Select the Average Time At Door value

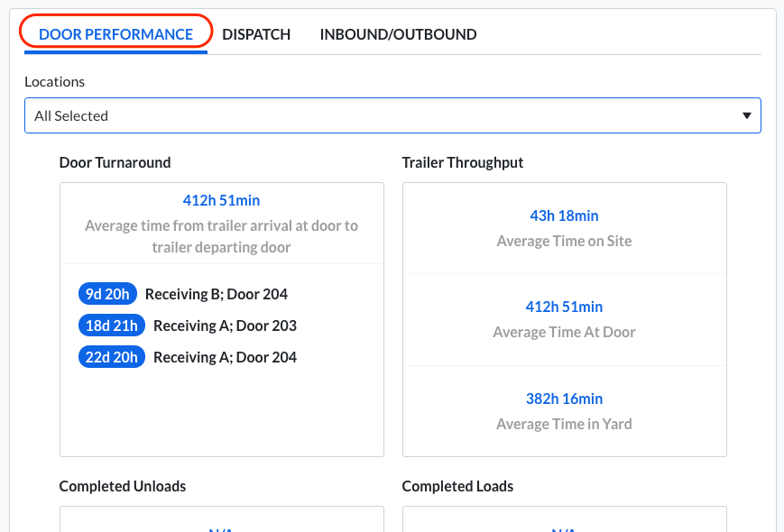click(564, 307)
